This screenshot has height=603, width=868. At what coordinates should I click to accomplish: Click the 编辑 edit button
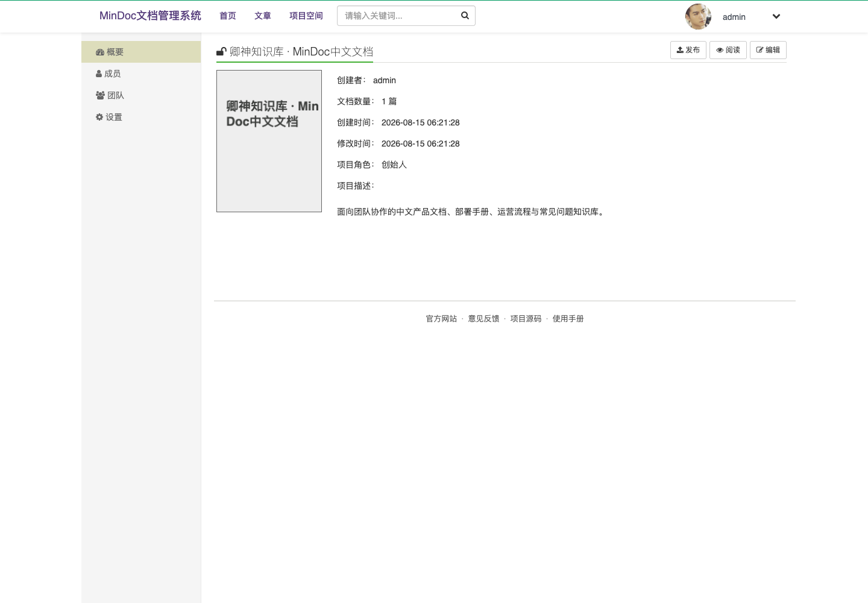coord(768,50)
